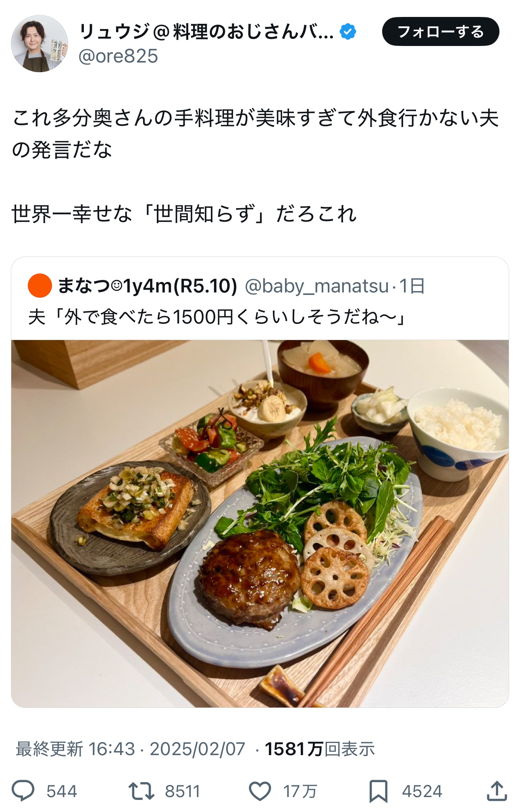Open the quoted tweet text about 1500円
The image size is (520, 812).
(217, 317)
